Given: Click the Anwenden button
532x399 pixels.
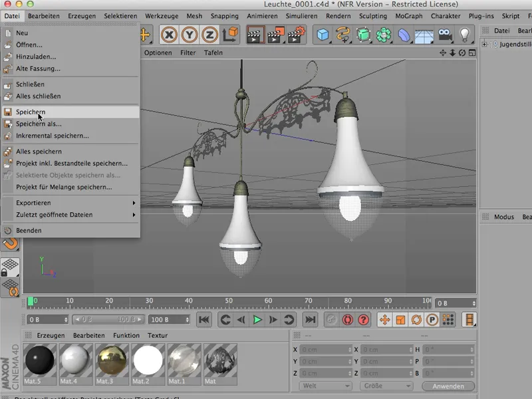Looking at the screenshot, I should tap(448, 386).
